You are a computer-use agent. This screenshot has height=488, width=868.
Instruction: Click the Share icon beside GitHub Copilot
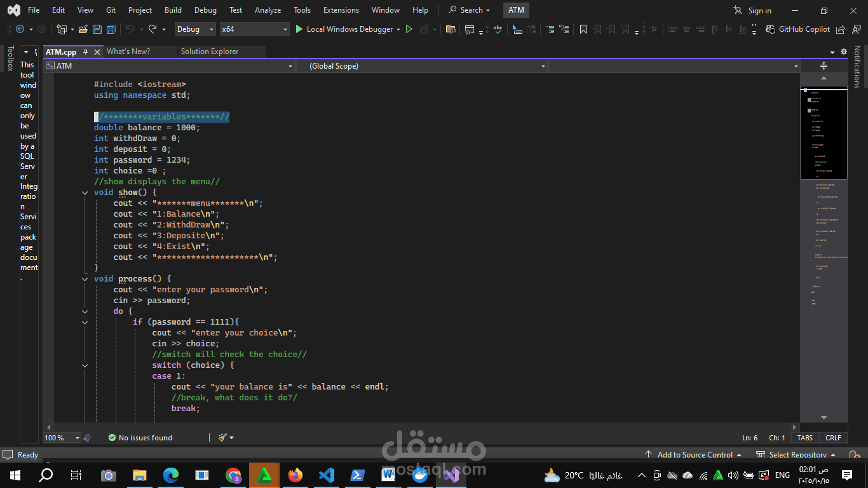841,29
